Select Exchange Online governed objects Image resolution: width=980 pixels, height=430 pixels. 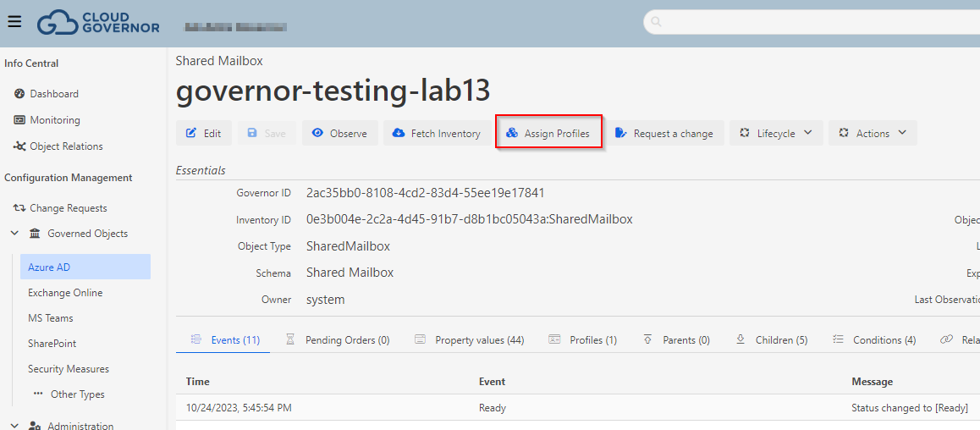click(65, 293)
